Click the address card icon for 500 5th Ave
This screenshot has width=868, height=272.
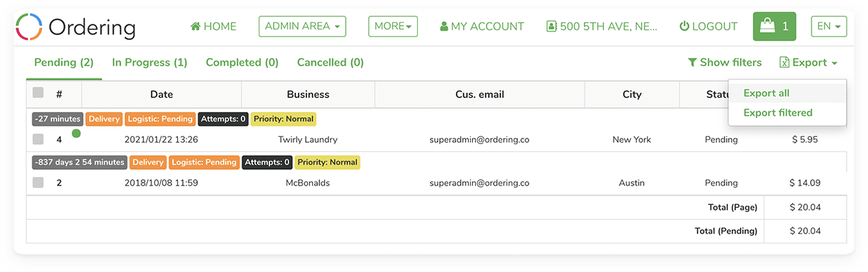pyautogui.click(x=552, y=26)
